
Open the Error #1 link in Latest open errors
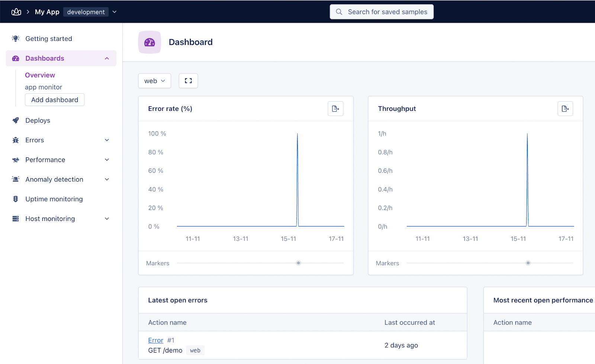click(155, 340)
